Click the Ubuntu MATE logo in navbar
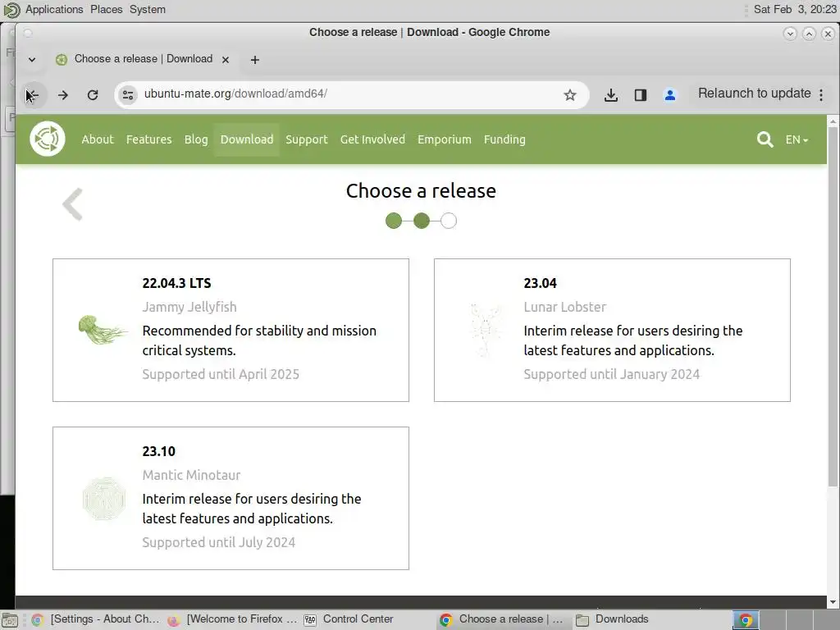 click(x=47, y=139)
